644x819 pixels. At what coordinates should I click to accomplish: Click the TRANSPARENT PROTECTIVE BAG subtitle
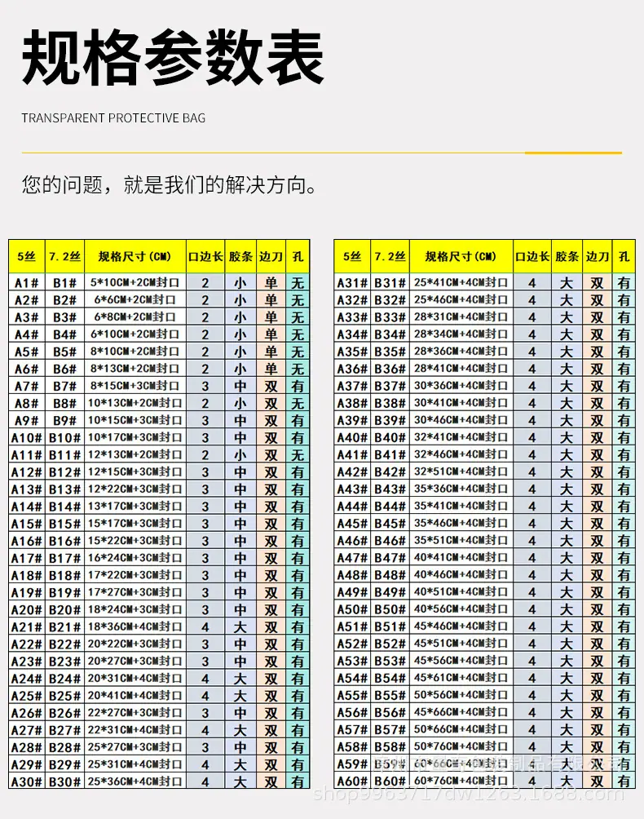tap(113, 118)
